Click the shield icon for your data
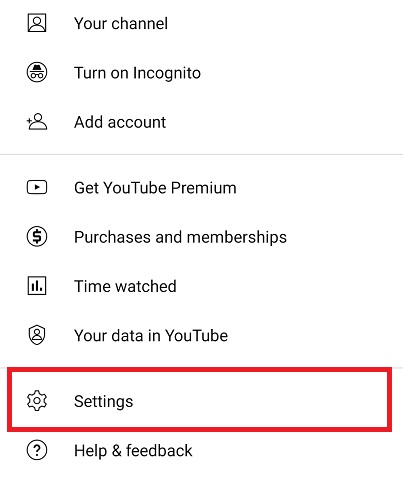Screen dimensions: 403x482 (x=37, y=335)
